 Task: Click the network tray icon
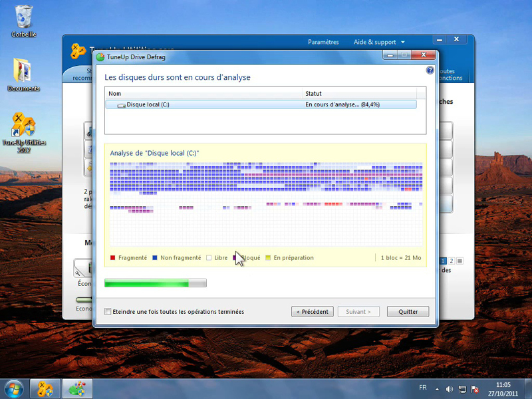[462, 389]
